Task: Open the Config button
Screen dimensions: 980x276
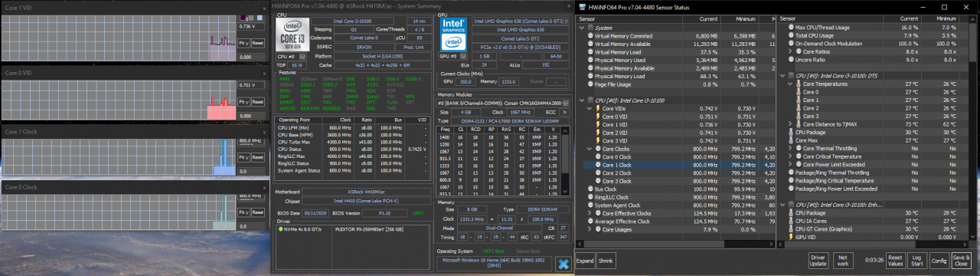Action: tap(939, 260)
